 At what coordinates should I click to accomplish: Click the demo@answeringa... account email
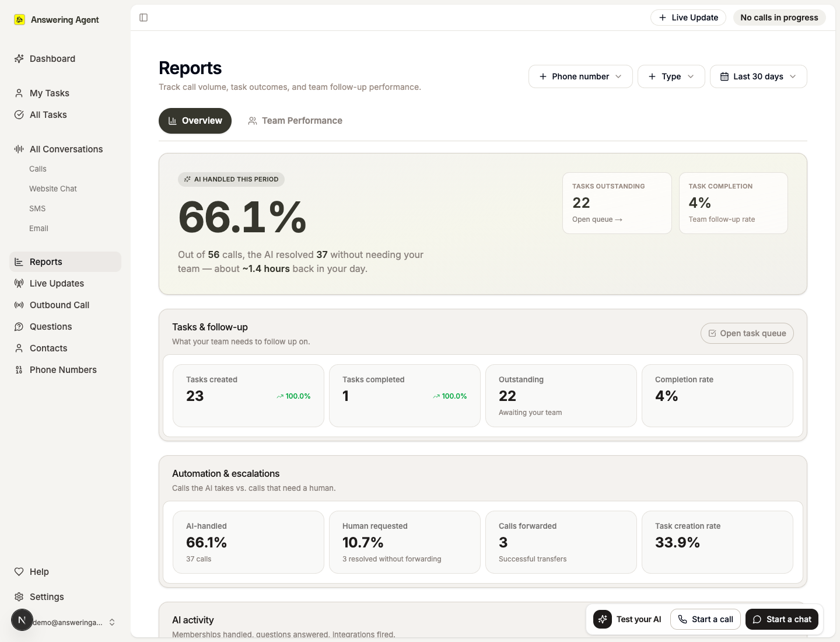[x=68, y=623]
